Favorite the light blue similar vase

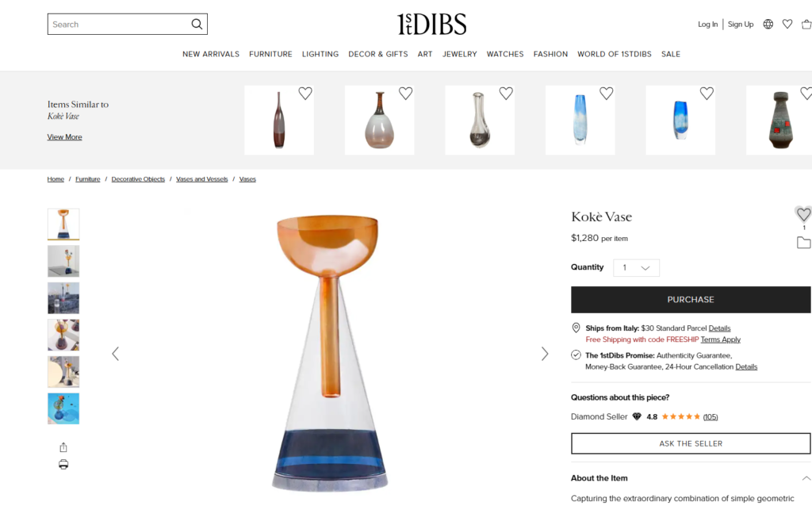[x=607, y=94]
